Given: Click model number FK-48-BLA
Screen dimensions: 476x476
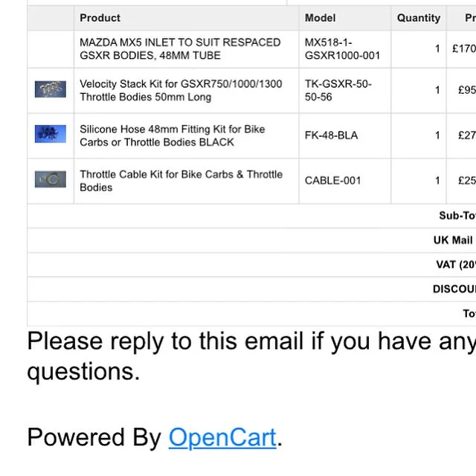Looking at the screenshot, I should point(331,135).
